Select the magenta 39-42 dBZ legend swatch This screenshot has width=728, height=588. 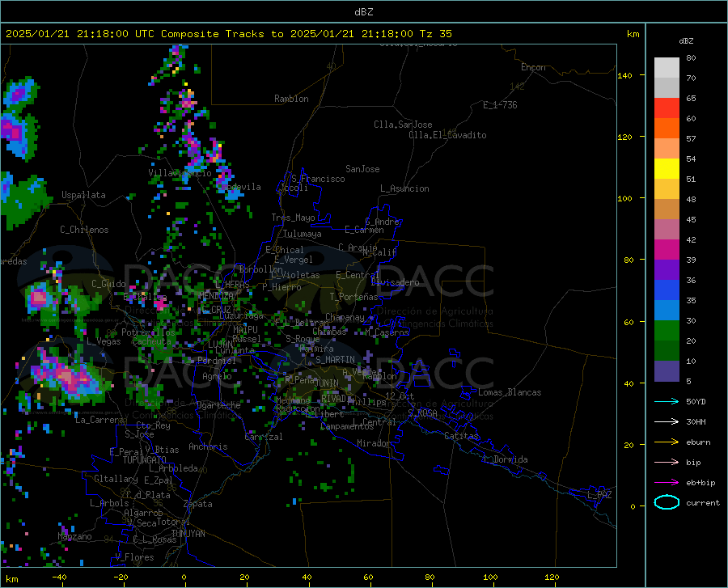(x=667, y=250)
